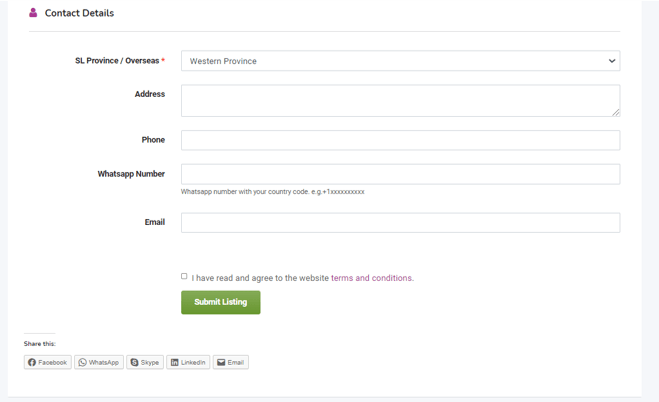Click into the Address text area

400,100
